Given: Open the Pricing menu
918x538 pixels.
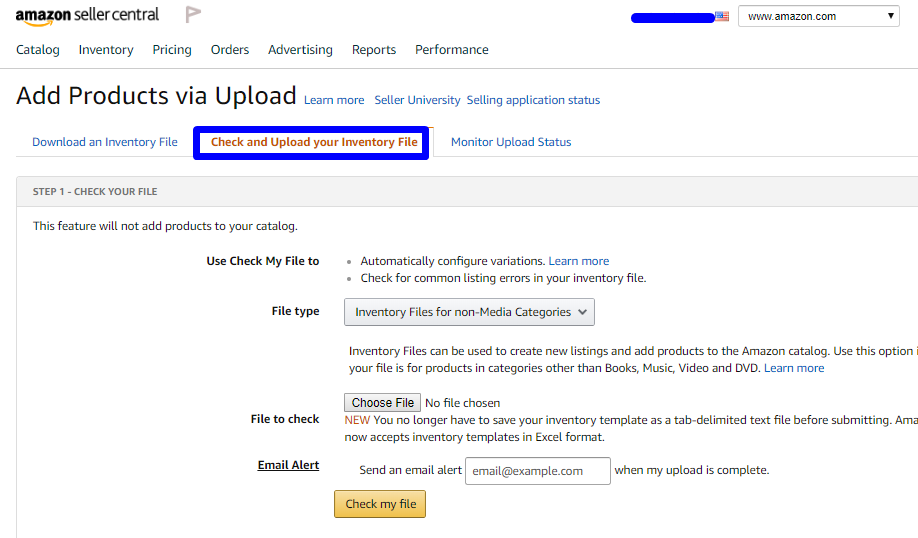Looking at the screenshot, I should tap(172, 50).
